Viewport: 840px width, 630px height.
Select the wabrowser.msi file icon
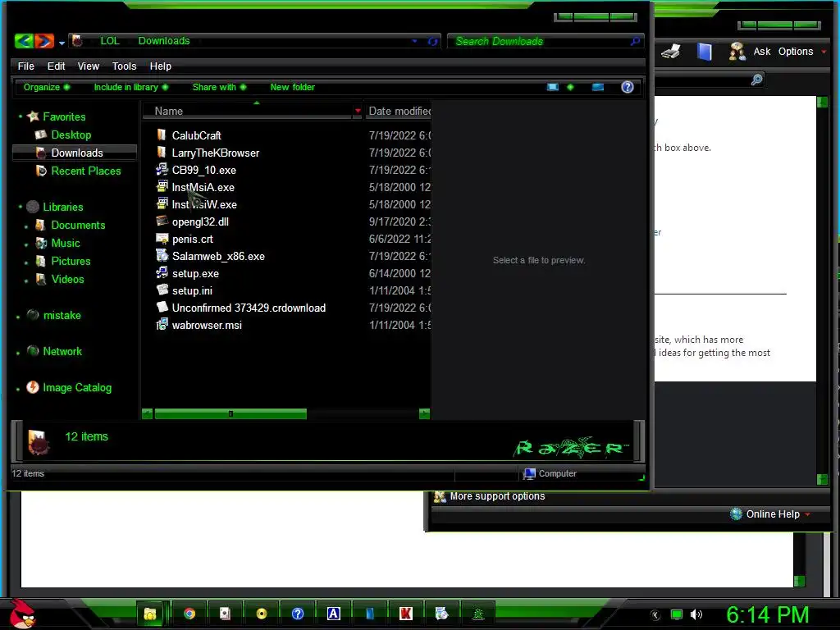(x=162, y=325)
